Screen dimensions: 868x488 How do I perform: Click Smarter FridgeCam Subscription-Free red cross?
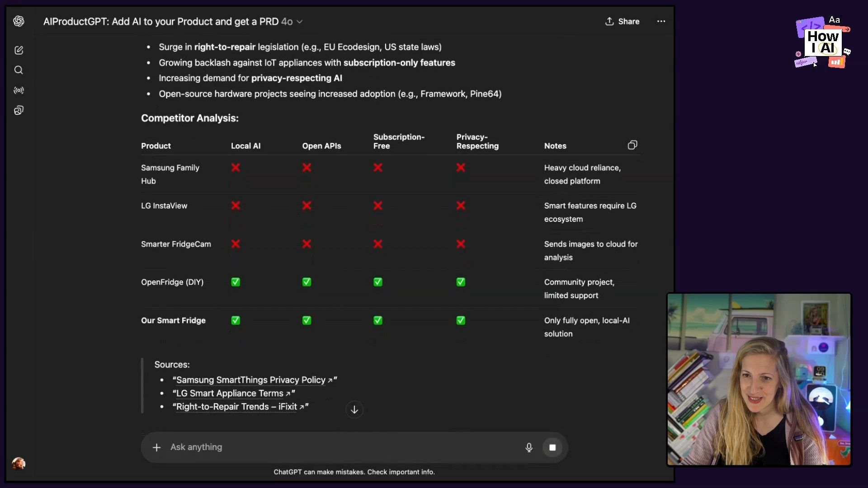tap(378, 244)
